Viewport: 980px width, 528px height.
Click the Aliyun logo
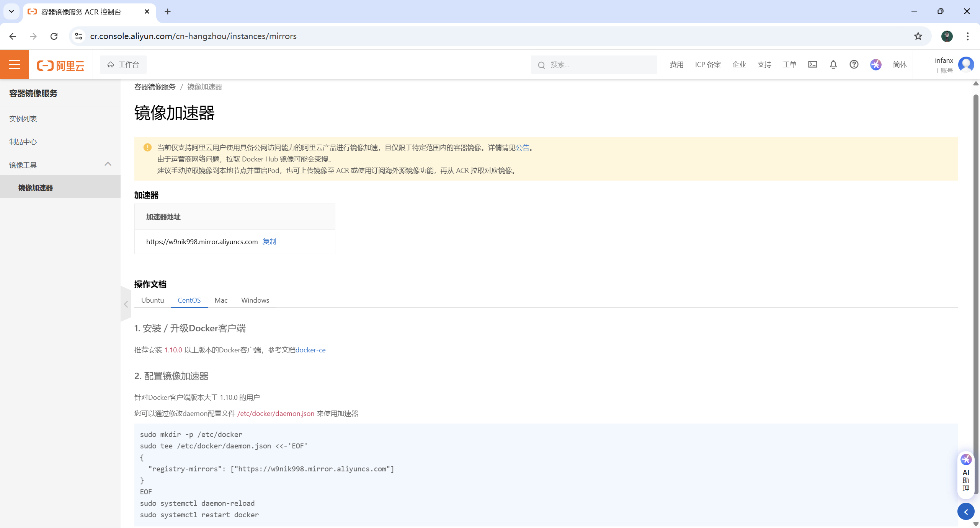point(60,65)
